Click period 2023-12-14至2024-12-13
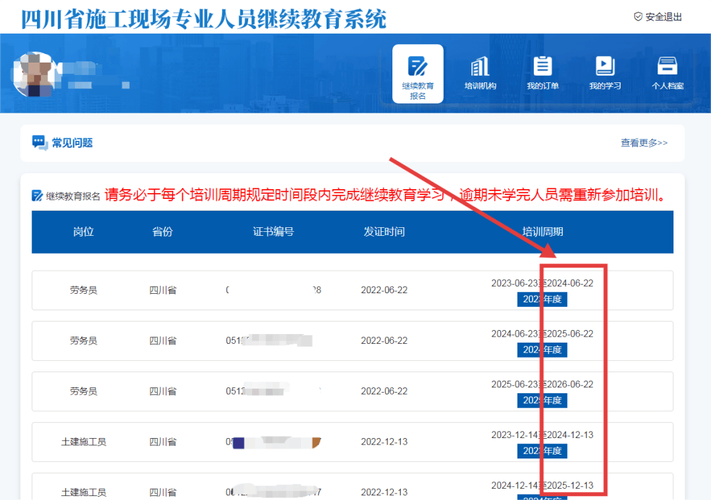Viewport: 711px width, 500px height. (x=542, y=435)
